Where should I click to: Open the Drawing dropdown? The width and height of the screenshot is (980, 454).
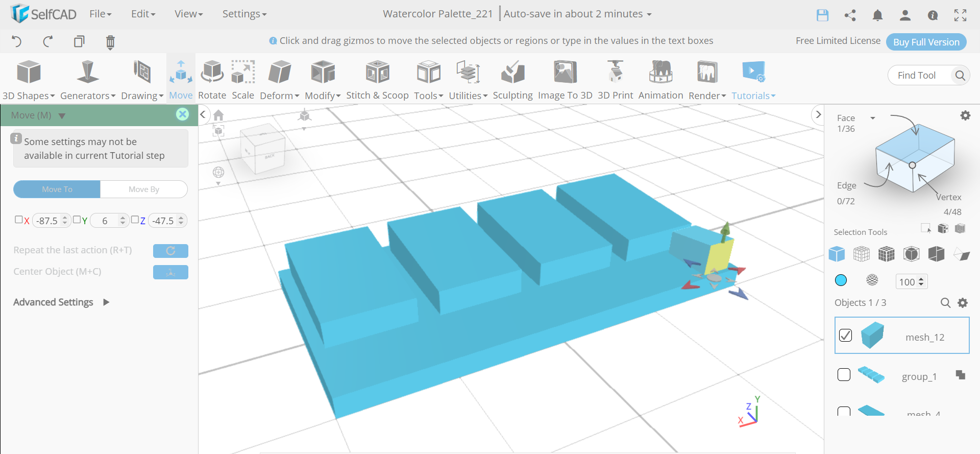pyautogui.click(x=142, y=80)
